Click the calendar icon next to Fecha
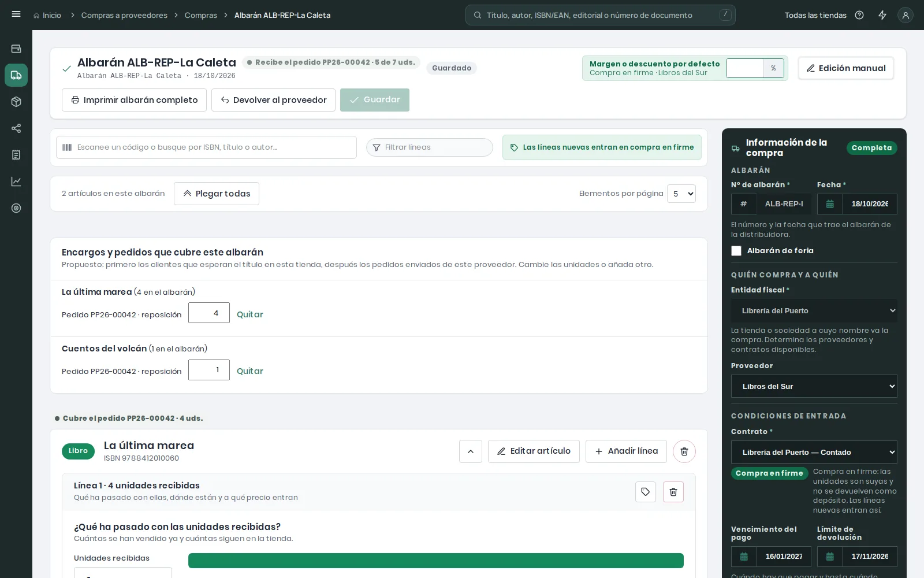 pyautogui.click(x=830, y=204)
